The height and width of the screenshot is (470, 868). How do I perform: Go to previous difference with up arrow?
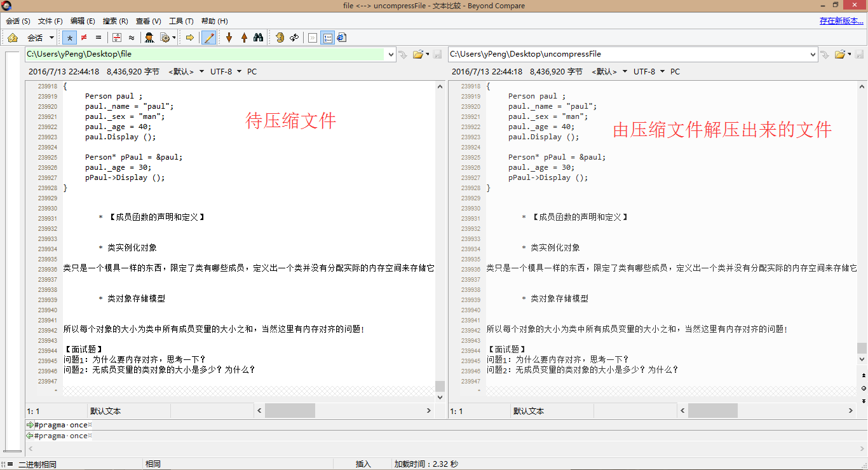click(243, 38)
